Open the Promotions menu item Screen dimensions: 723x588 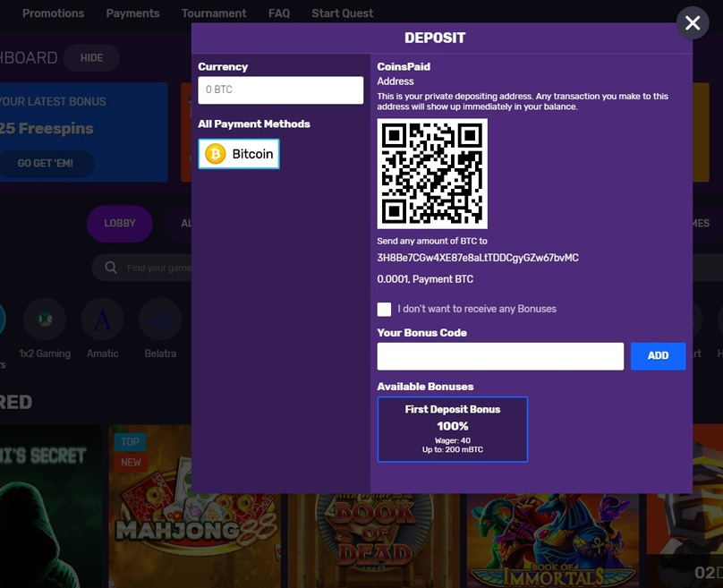(53, 13)
